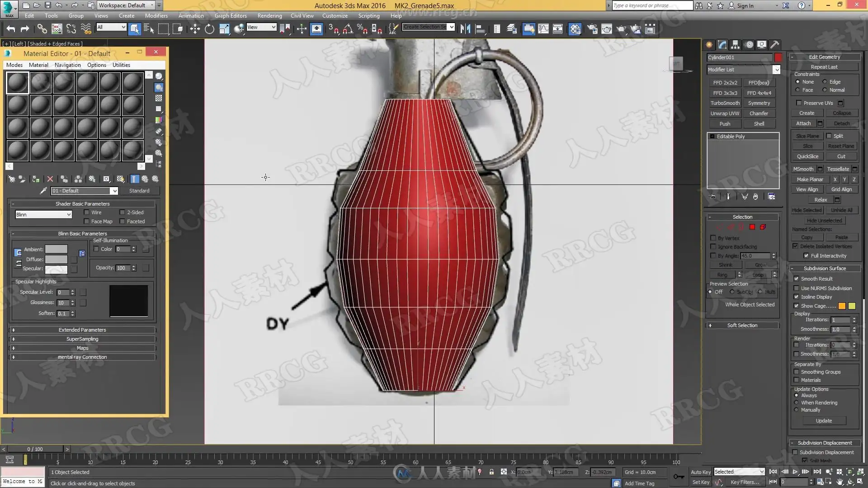
Task: Toggle the Use NURMS Subdivision checkbox
Action: [797, 288]
